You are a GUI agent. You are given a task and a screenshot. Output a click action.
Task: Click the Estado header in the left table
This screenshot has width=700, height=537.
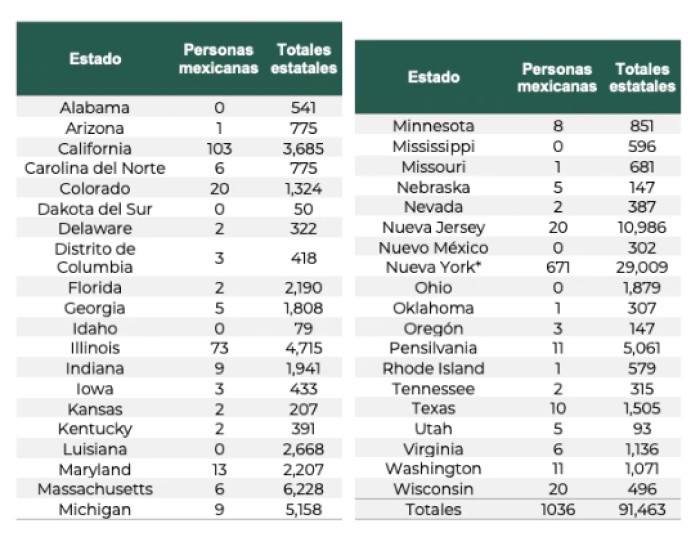point(95,59)
